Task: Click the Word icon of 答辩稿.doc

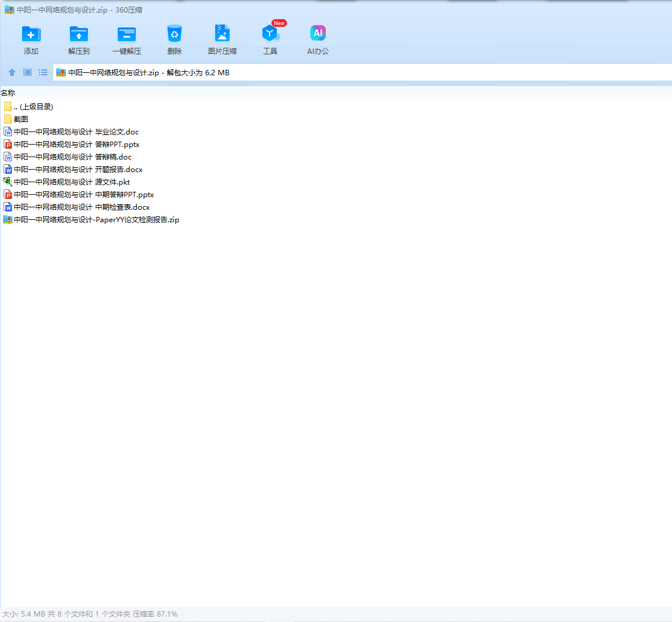Action: 8,157
